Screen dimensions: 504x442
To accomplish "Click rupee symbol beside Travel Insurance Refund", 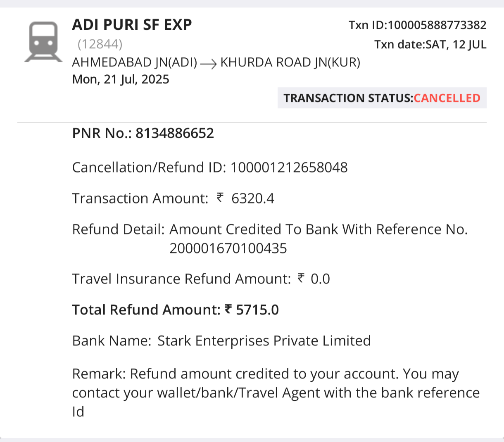I will point(301,278).
